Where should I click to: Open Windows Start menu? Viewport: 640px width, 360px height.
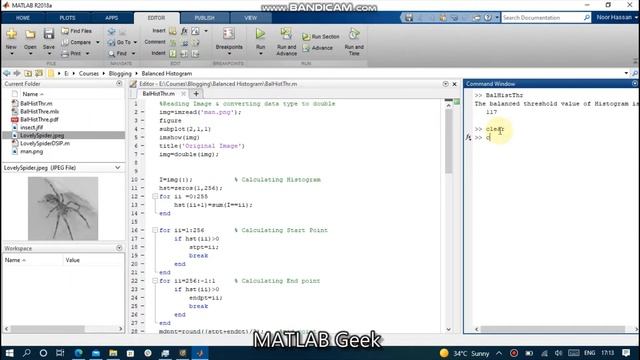tap(9, 353)
